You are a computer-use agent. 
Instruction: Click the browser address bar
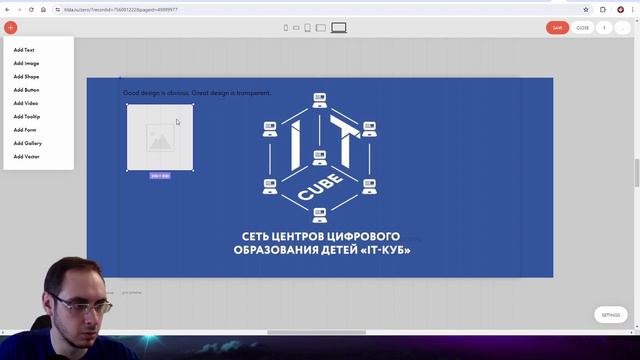[322, 9]
